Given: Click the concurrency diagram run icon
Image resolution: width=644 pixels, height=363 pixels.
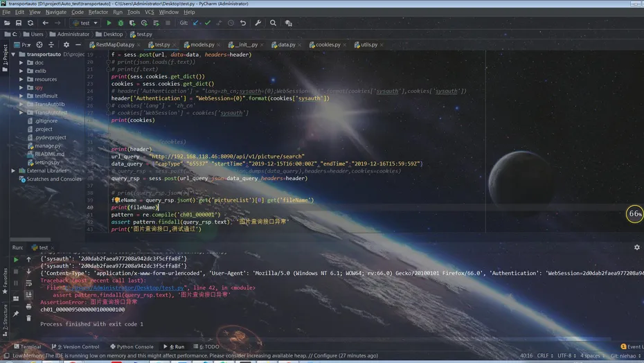Looking at the screenshot, I should coord(156,23).
